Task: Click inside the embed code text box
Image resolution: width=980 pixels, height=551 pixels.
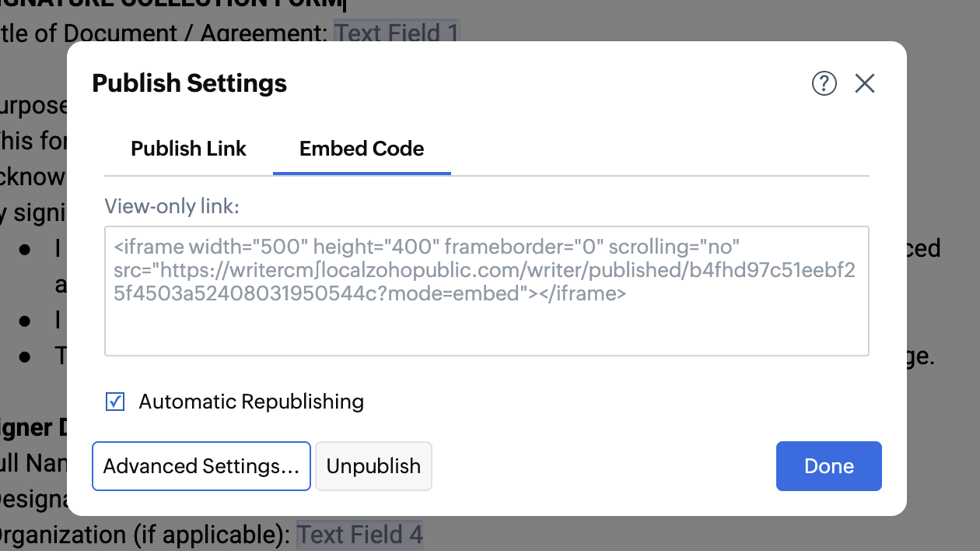Action: pos(486,327)
